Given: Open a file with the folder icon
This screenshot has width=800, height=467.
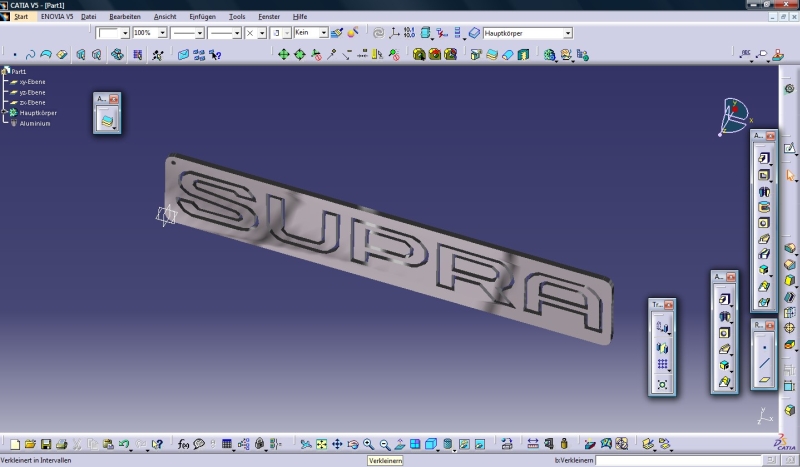Looking at the screenshot, I should 30,444.
